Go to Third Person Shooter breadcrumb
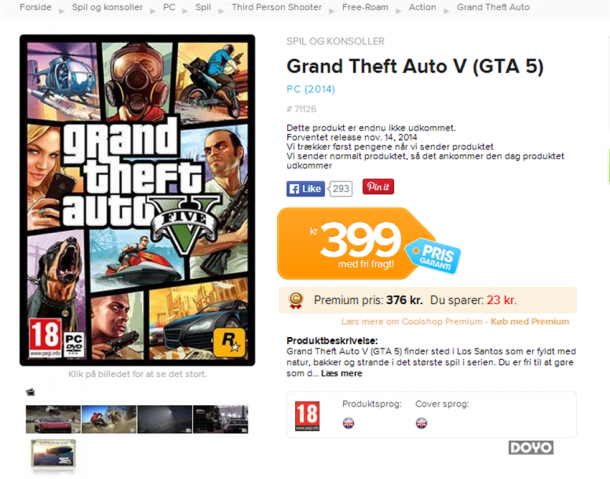This screenshot has width=610, height=479. pyautogui.click(x=277, y=7)
